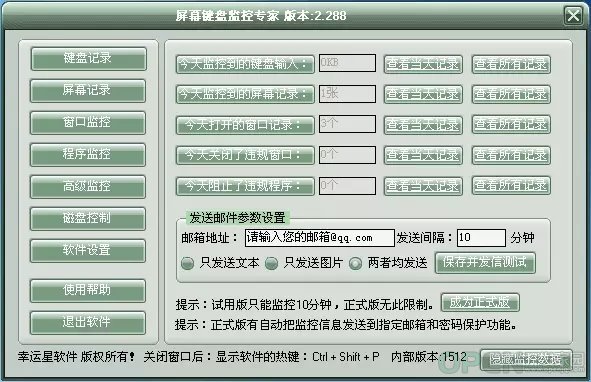
Task: Click 今天打开的窗口记录 label button
Action: pos(245,125)
